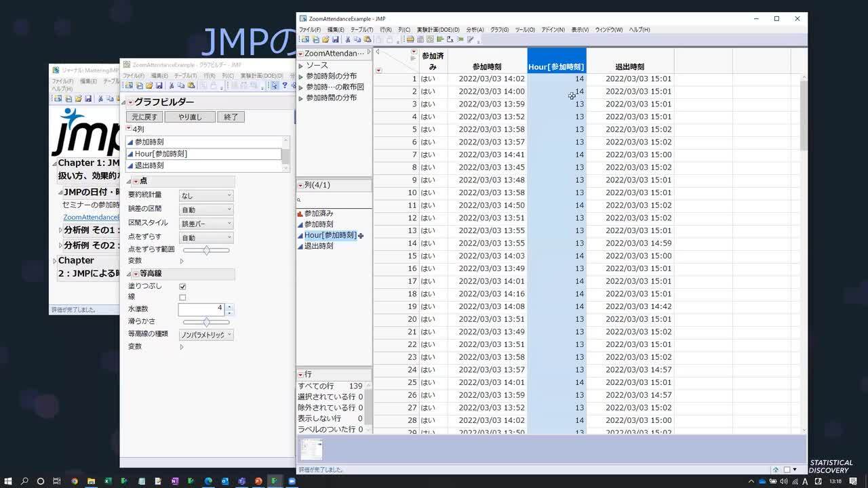Click column search field under 列(4/1)
868x488 pixels.
coord(334,201)
